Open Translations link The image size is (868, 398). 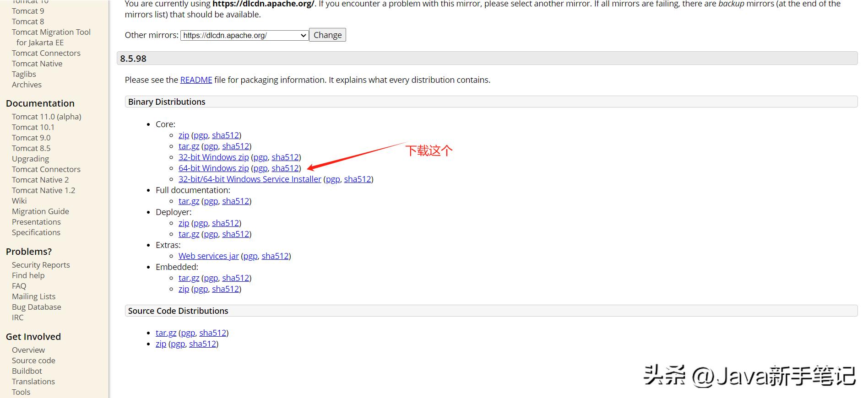pyautogui.click(x=33, y=382)
